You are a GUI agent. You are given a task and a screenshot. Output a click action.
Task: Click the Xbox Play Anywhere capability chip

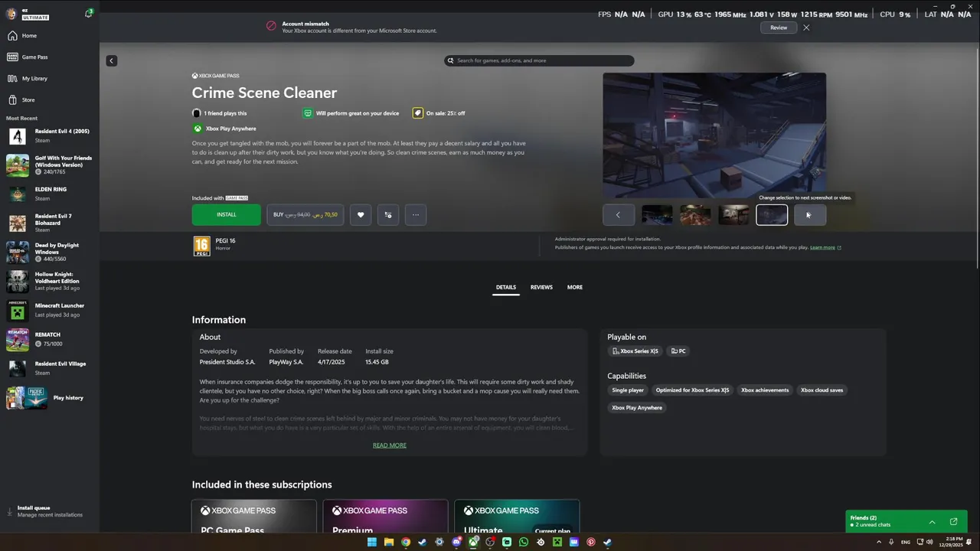pyautogui.click(x=637, y=408)
